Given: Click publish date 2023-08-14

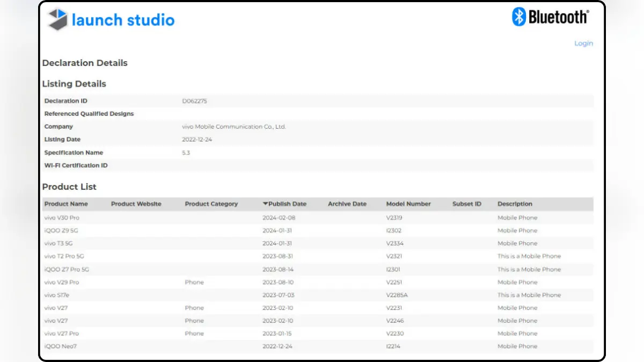Looking at the screenshot, I should 279,269.
